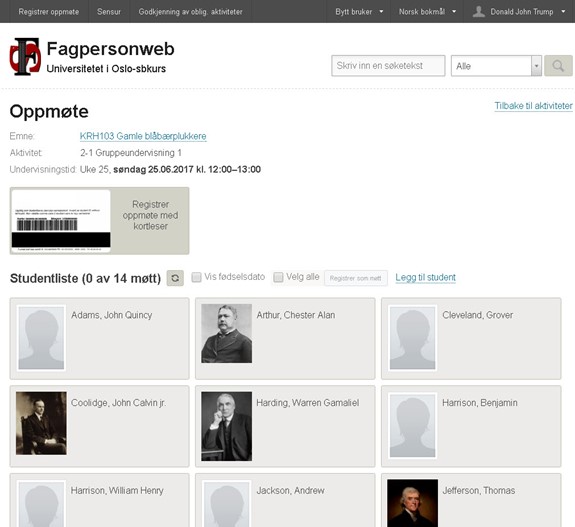This screenshot has width=575, height=527.
Task: Click Thomas Jefferson's portrait photo
Action: [x=413, y=503]
